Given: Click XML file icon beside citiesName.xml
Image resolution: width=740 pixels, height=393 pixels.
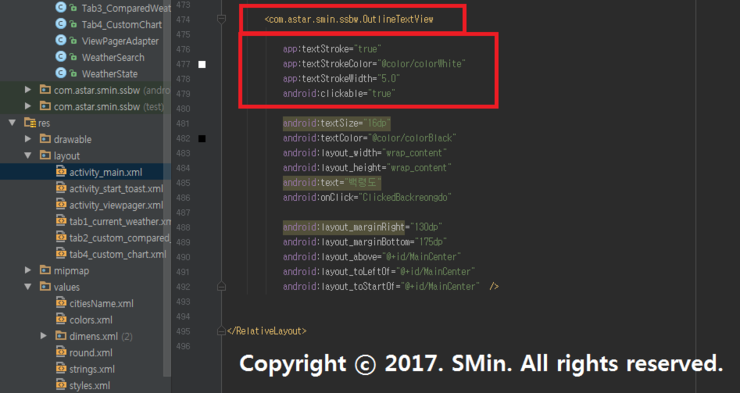Looking at the screenshot, I should click(61, 302).
